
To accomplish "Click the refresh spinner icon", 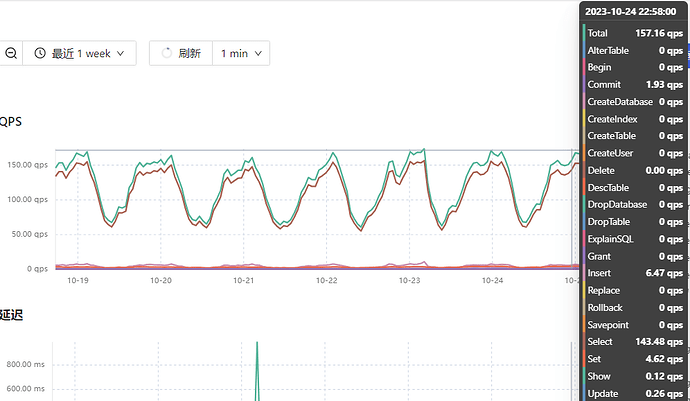I will (x=166, y=53).
